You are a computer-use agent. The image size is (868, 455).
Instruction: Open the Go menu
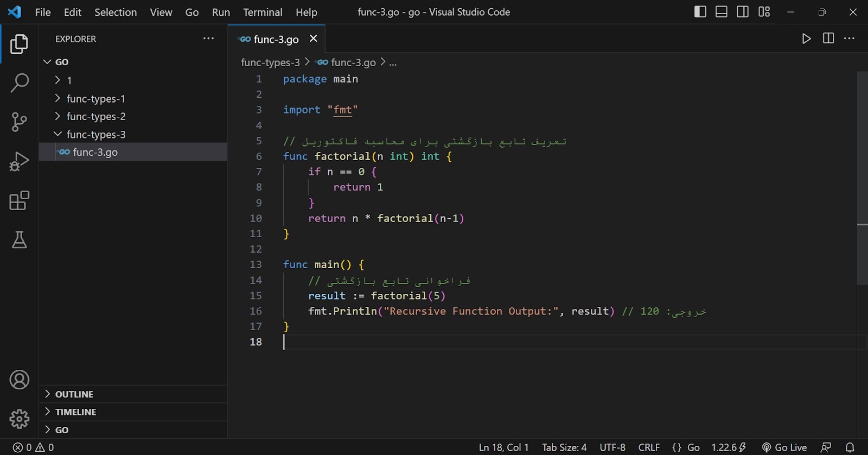[192, 12]
